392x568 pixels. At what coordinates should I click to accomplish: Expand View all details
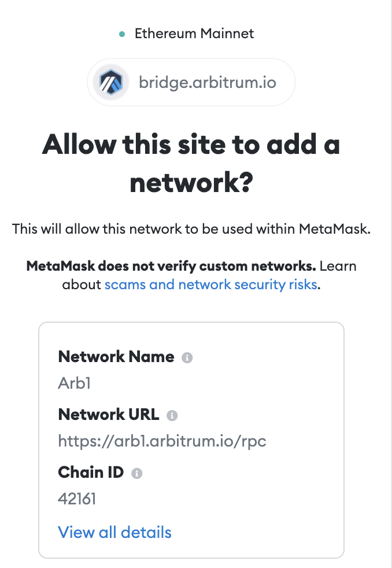pos(114,532)
